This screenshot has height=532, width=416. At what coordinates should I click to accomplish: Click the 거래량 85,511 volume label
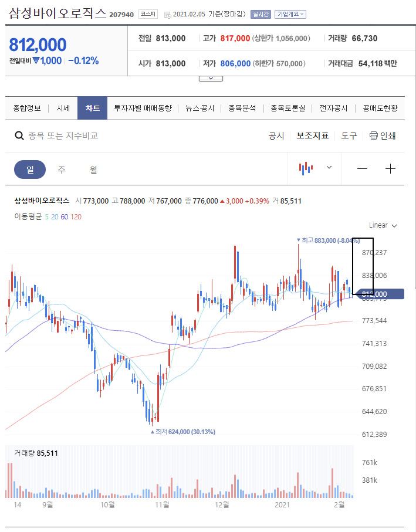36,453
